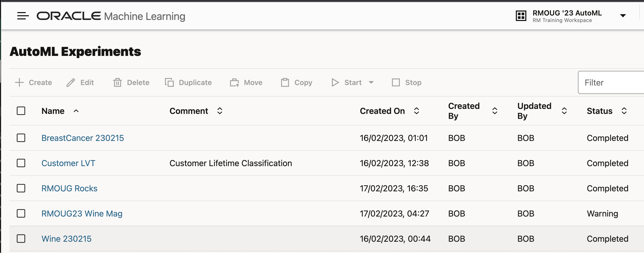
Task: Check the select-all checkbox in table header
Action: (21, 111)
